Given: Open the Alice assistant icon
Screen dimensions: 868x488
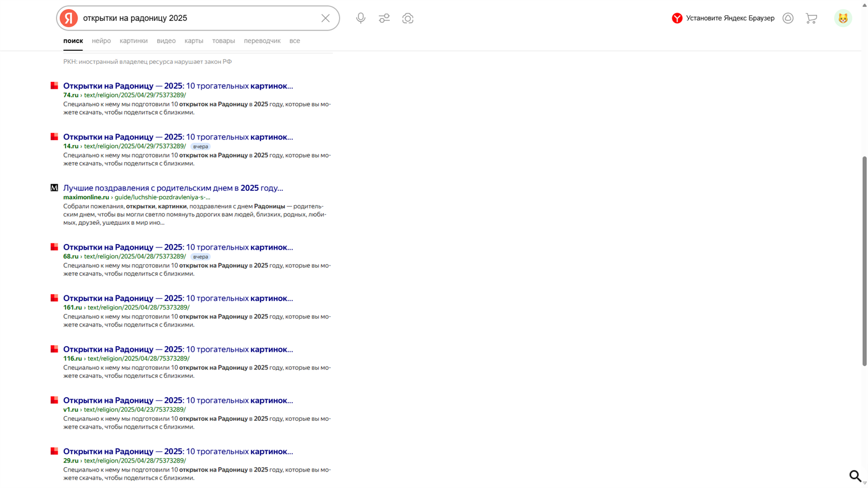Looking at the screenshot, I should [788, 18].
